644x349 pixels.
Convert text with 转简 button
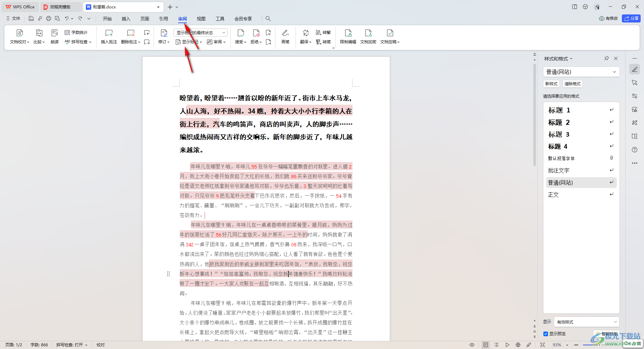323,42
